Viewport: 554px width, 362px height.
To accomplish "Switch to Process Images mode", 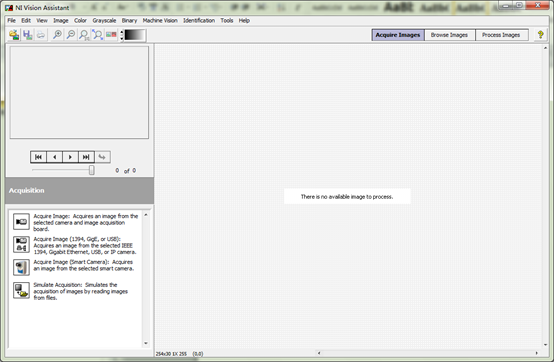I will pyautogui.click(x=501, y=35).
